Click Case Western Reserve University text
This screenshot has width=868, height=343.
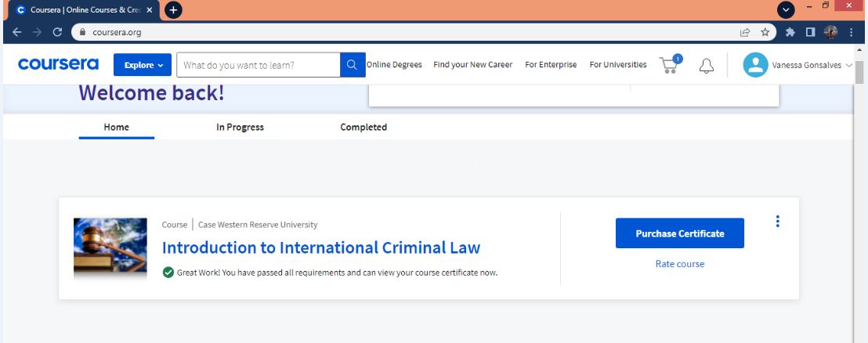[258, 225]
